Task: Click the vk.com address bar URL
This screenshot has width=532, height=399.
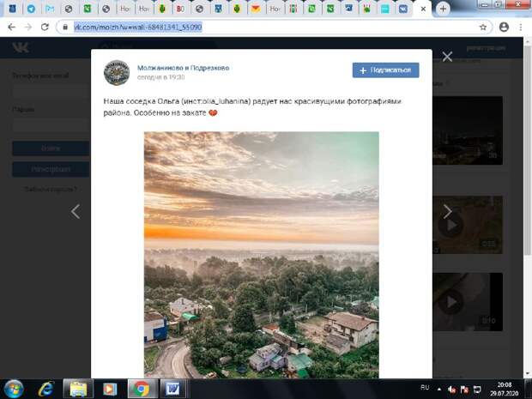Action: (138, 27)
